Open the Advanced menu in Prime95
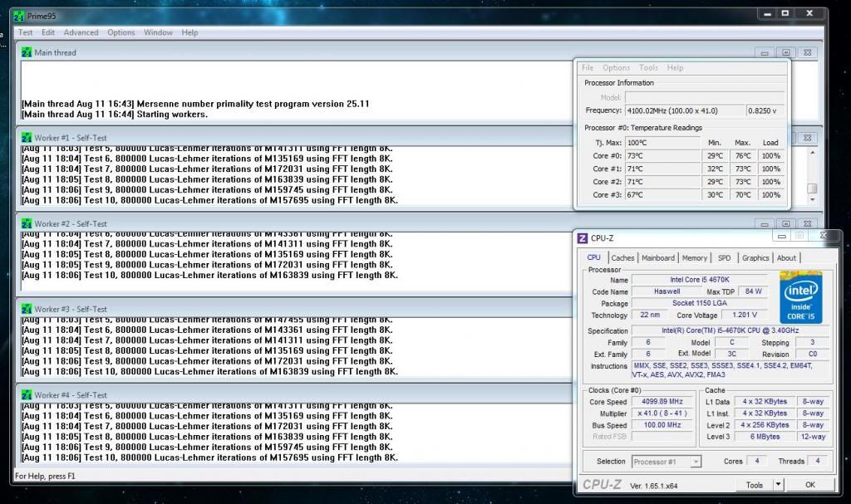This screenshot has height=504, width=851. [x=81, y=32]
